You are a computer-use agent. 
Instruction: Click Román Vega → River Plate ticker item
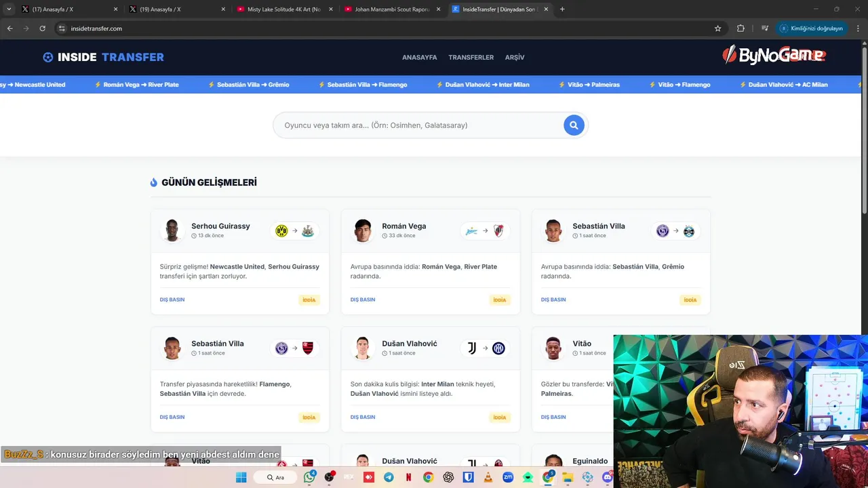(x=136, y=85)
